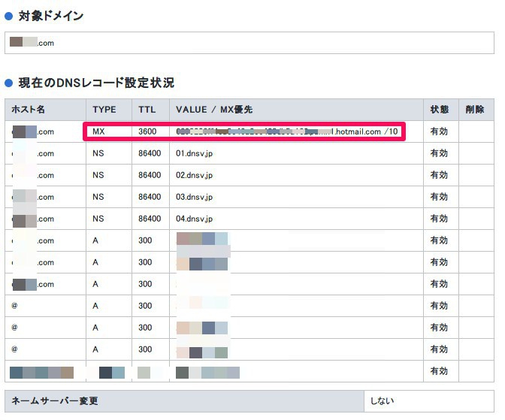Click the 03.dnsv.jp nameserver value
Viewport: 505px width, 420px height.
pyautogui.click(x=194, y=197)
